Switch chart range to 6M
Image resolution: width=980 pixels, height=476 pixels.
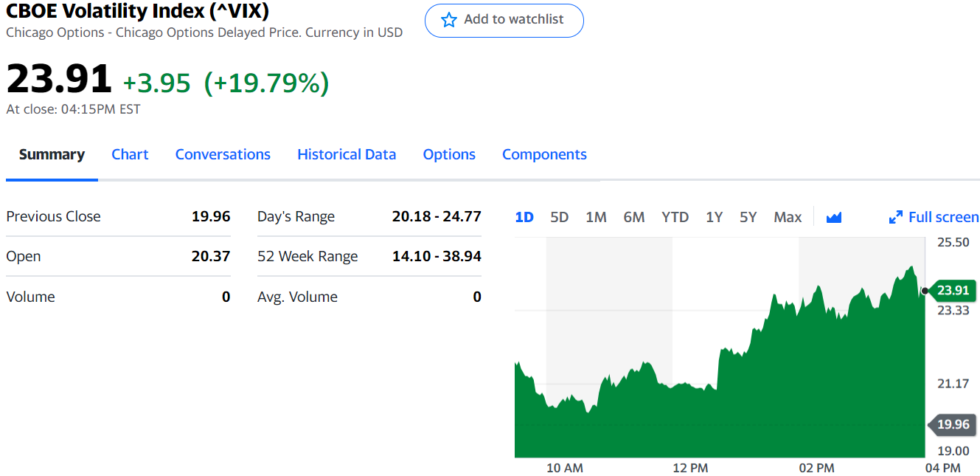click(634, 217)
